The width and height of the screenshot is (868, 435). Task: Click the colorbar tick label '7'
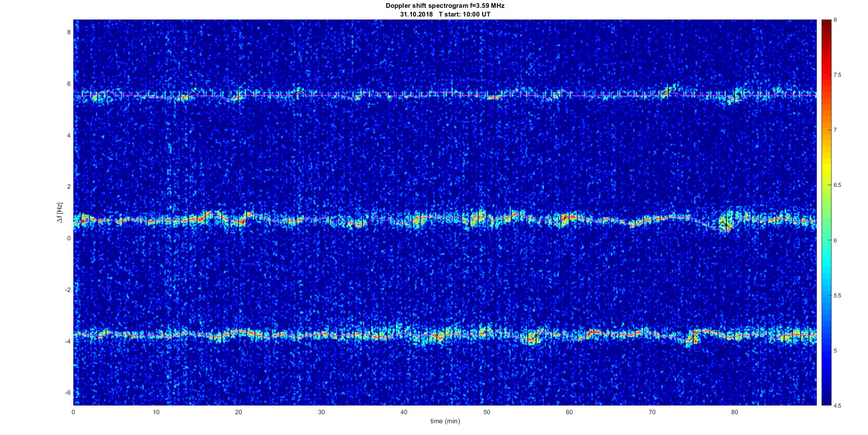tap(835, 130)
